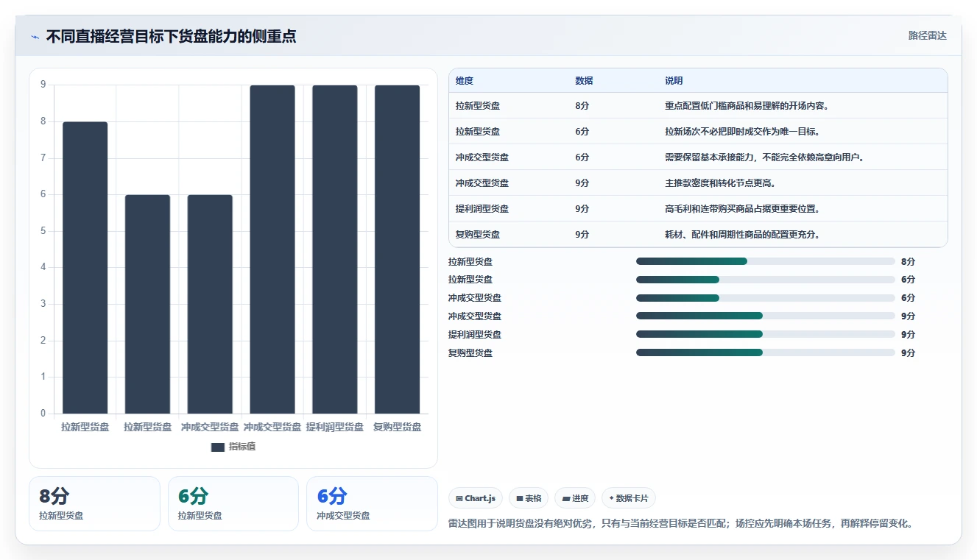Select the 进度 chip
The width and height of the screenshot is (977, 560).
575,498
